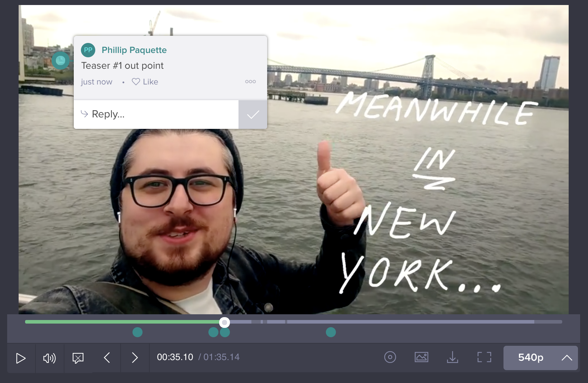
Task: Open the 540p quality selector
Action: coord(530,357)
